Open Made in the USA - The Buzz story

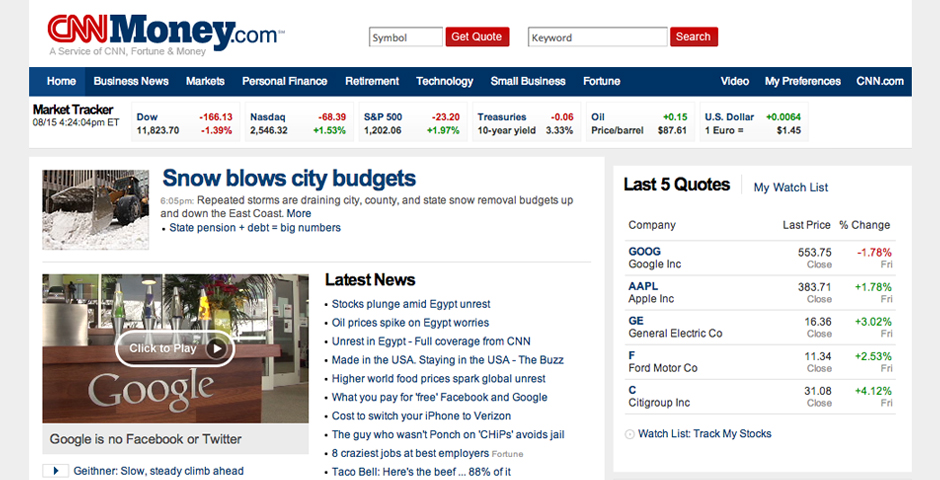[x=447, y=360]
